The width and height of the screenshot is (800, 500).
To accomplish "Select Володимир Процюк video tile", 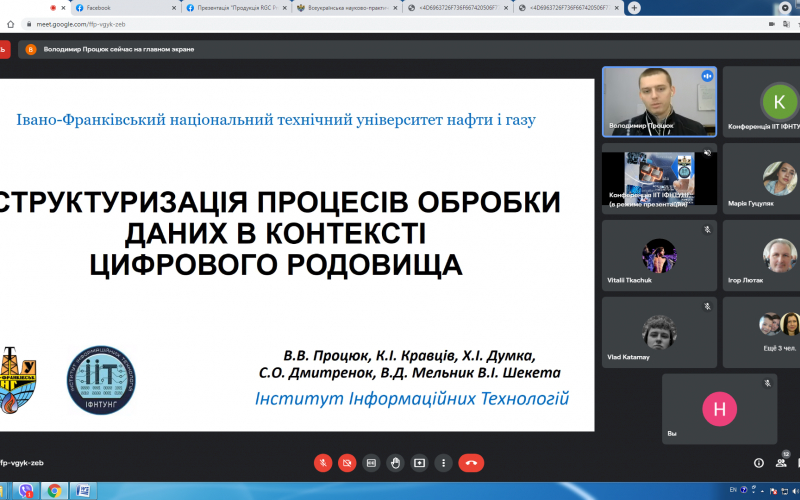I will tap(659, 102).
